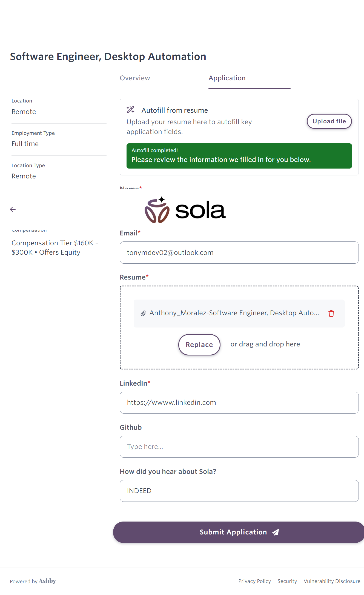Click the Replace resume button
Image resolution: width=364 pixels, height=595 pixels.
click(199, 345)
